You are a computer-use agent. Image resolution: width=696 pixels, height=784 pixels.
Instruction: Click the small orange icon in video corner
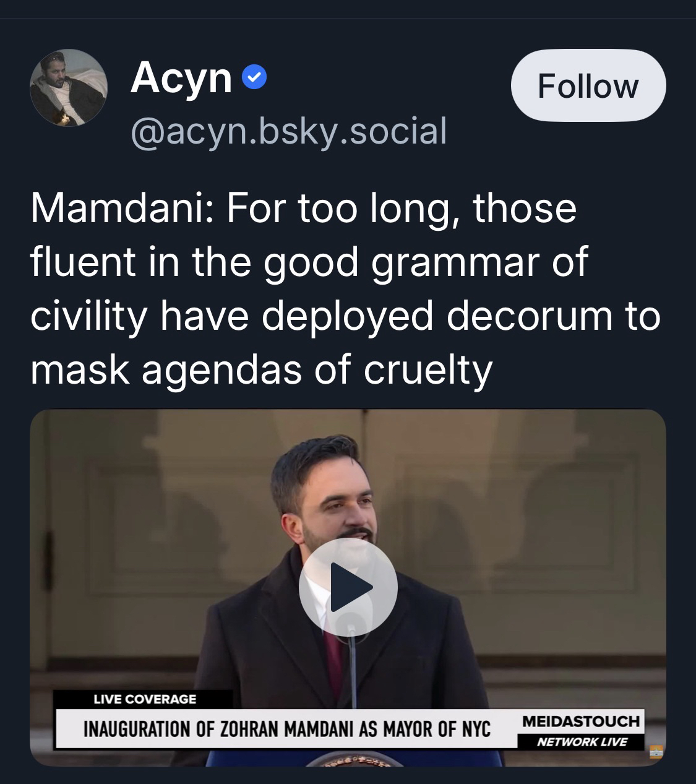pos(656,752)
